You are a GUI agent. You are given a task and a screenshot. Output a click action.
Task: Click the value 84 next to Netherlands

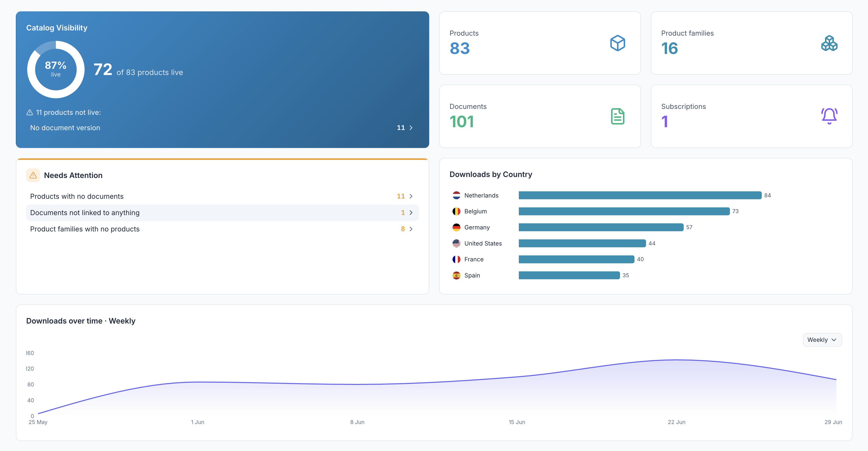coord(767,195)
